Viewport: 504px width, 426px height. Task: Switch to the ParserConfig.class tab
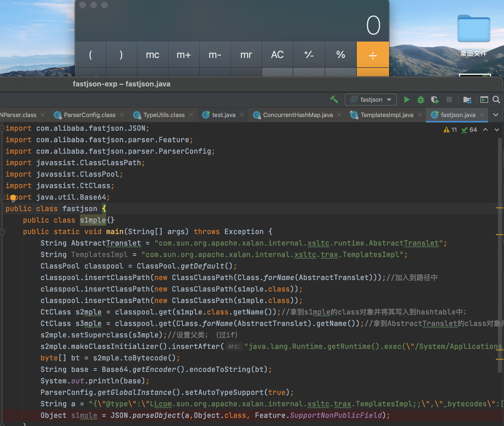(89, 115)
